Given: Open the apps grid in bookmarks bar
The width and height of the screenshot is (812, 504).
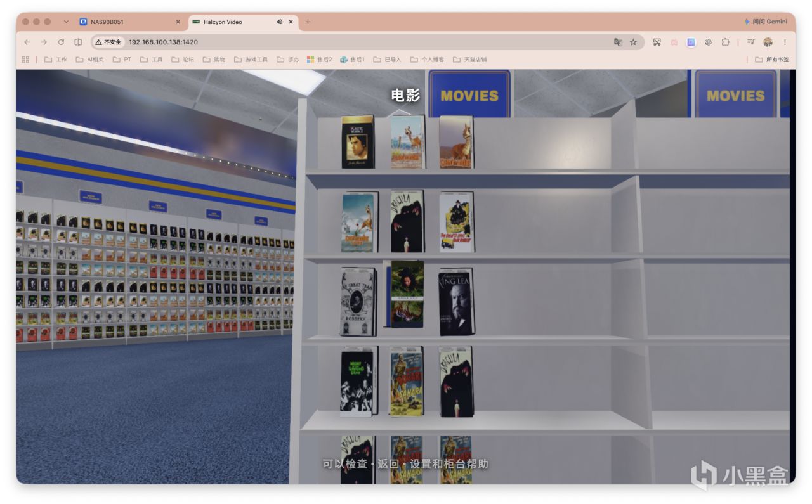Looking at the screenshot, I should click(26, 60).
